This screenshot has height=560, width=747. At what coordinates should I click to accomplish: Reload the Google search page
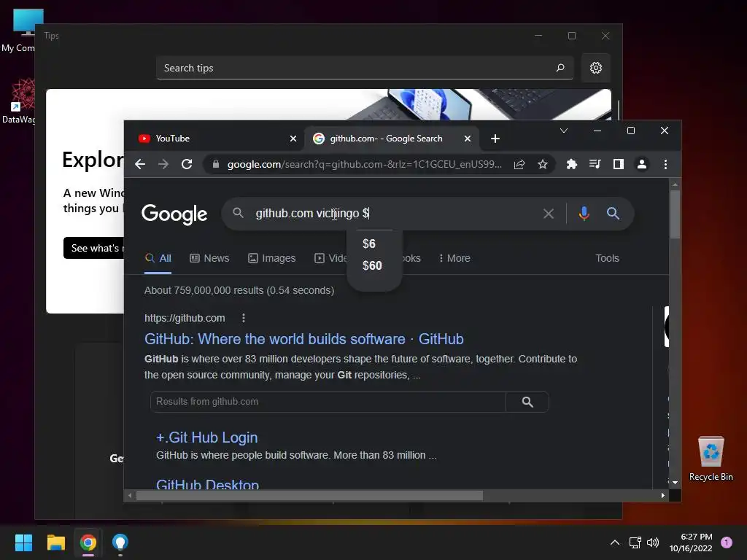point(187,164)
